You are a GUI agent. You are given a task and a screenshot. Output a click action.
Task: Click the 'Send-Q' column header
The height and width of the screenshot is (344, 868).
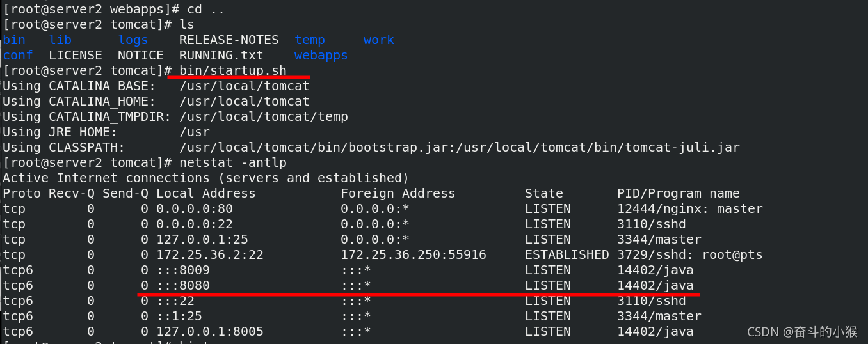click(125, 193)
